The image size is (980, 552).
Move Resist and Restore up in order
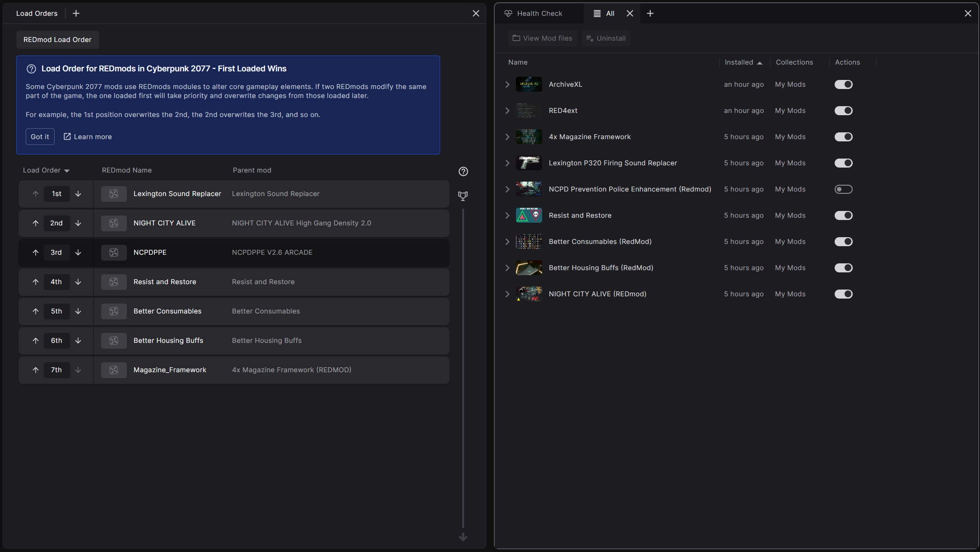(x=36, y=282)
